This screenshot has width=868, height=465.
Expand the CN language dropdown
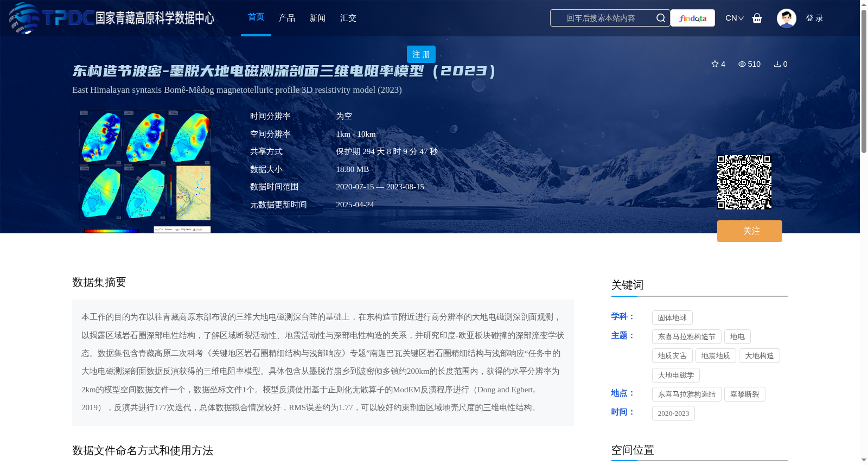pos(735,18)
